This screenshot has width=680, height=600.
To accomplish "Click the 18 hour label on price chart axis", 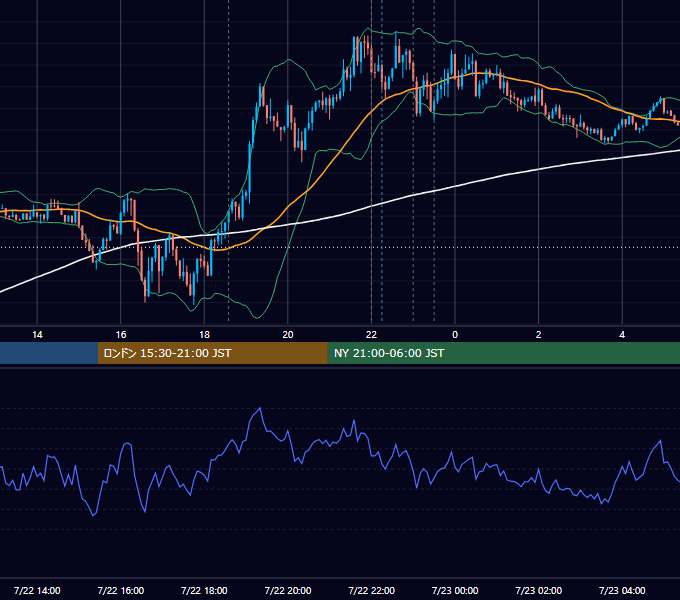I will pos(204,335).
